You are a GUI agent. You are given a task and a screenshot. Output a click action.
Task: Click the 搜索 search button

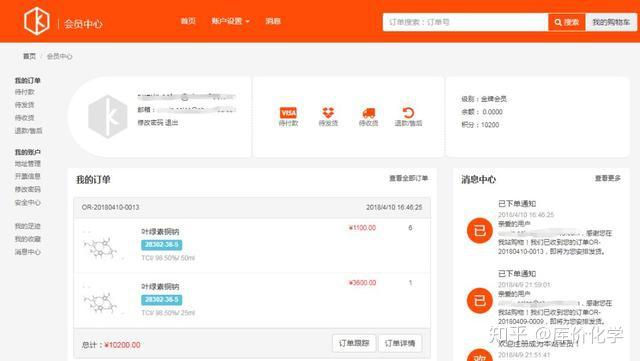(x=567, y=22)
